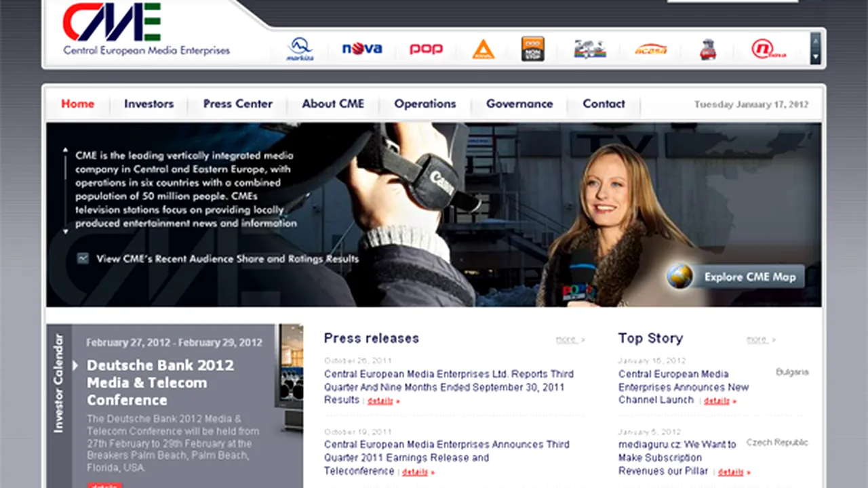The image size is (868, 488).
Task: Open the Governance menu
Action: 519,104
